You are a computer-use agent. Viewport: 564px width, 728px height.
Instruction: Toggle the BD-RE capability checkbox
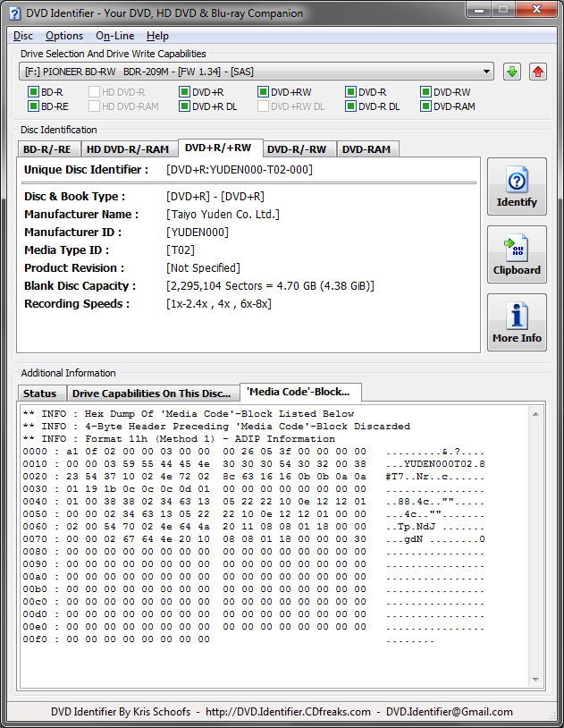(x=33, y=106)
